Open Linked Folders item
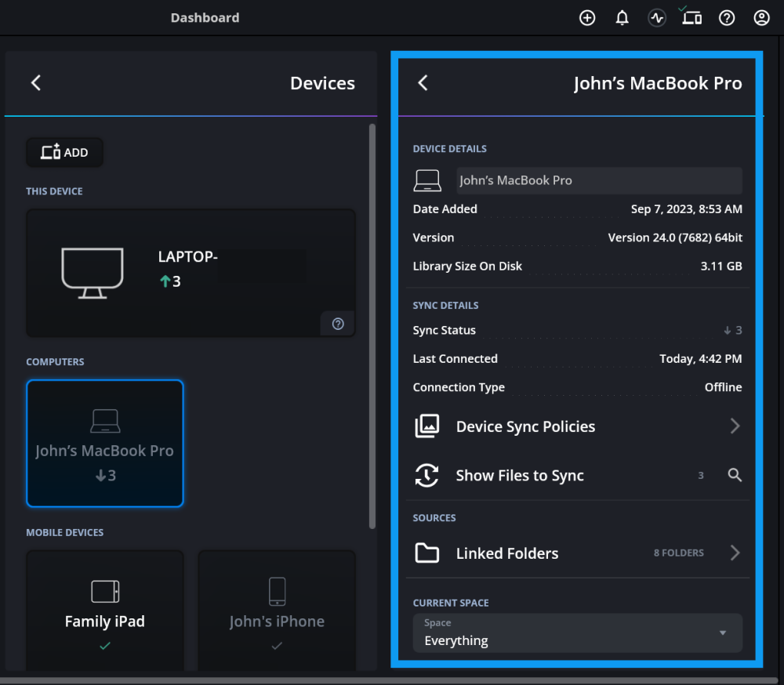The image size is (784, 685). [507, 553]
